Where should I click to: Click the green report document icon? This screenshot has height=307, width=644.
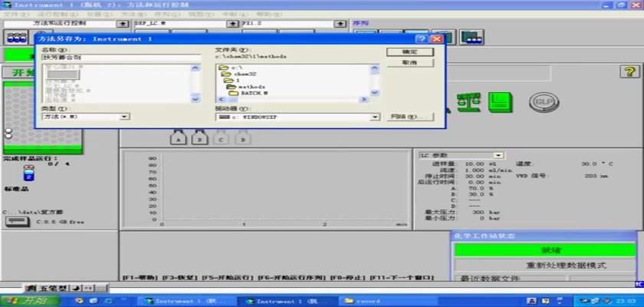(500, 102)
